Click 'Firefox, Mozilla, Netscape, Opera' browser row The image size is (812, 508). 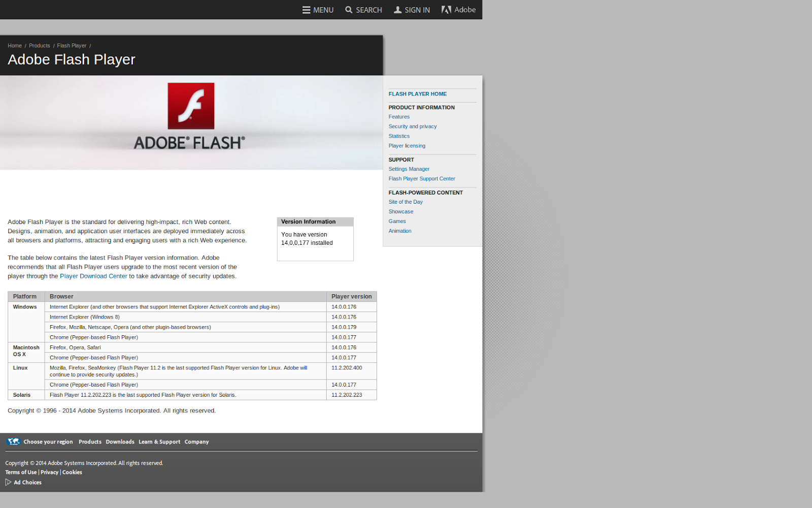click(186, 327)
